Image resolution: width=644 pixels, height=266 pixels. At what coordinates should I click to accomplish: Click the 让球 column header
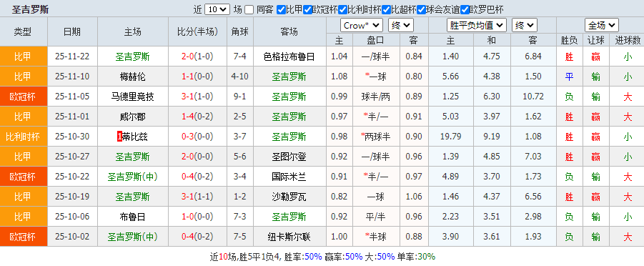[595, 40]
